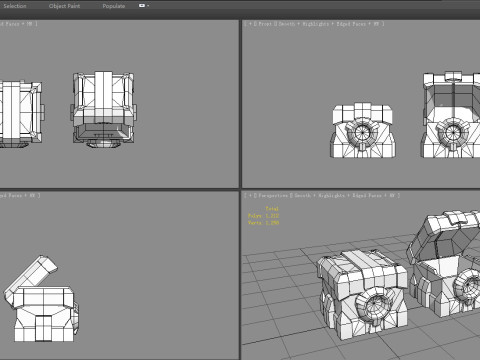
Task: Click the yellow Total statistics header
Action: (x=272, y=209)
